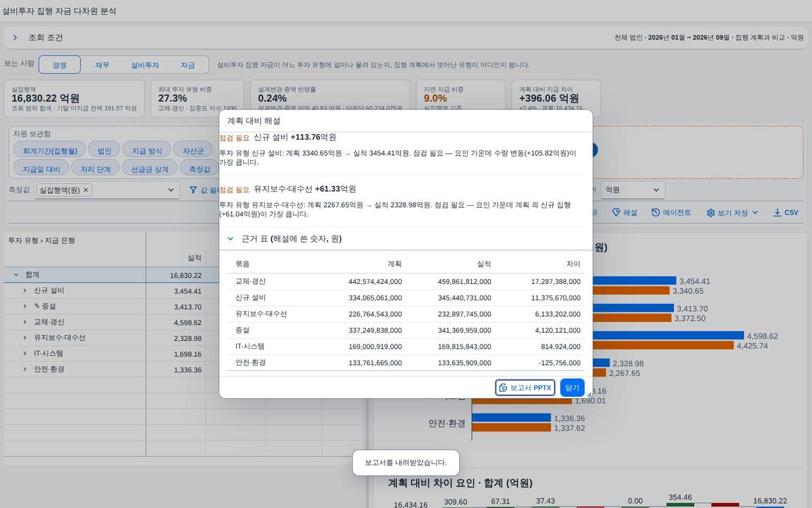Click the blue 4,598.62 chart bar
This screenshot has height=508, width=812.
tap(608, 335)
